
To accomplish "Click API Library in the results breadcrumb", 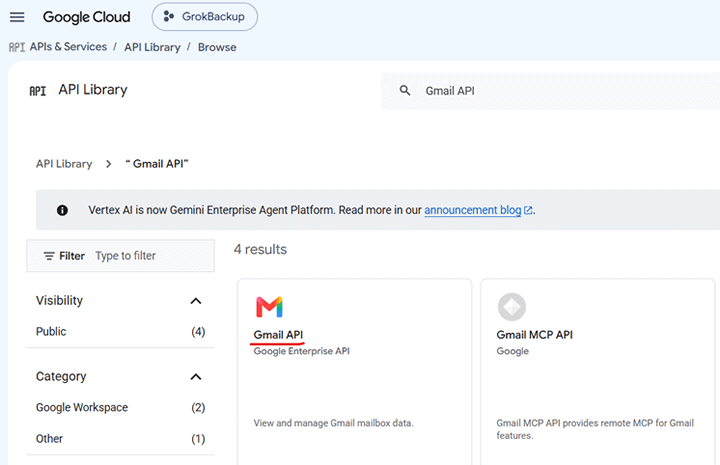I will (x=64, y=164).
